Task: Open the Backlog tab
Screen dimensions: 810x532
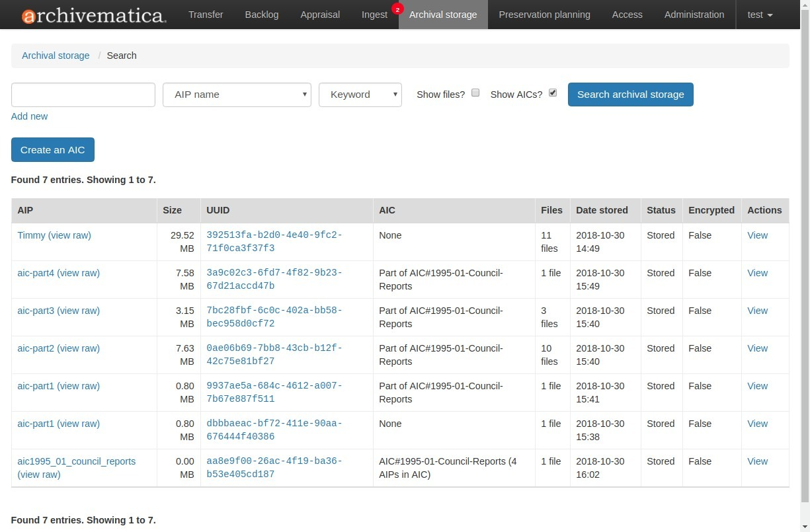Action: [x=261, y=15]
